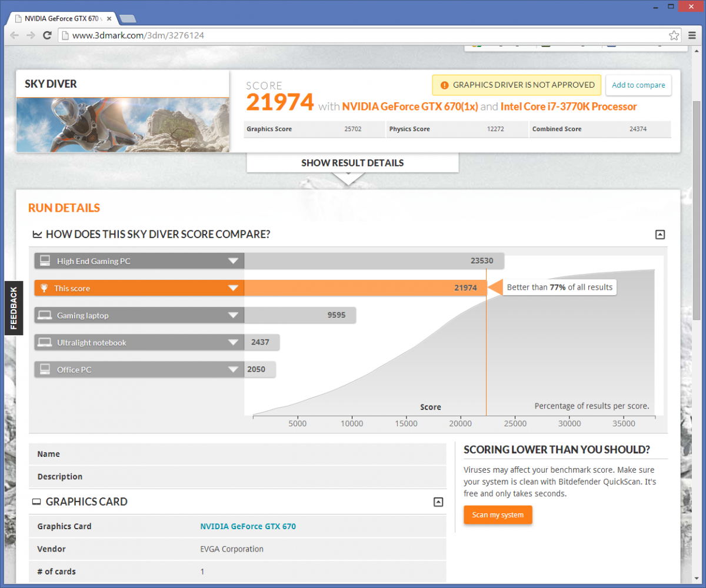Go forward with the browser forward arrow
Screen dimensions: 706x588
pos(31,35)
